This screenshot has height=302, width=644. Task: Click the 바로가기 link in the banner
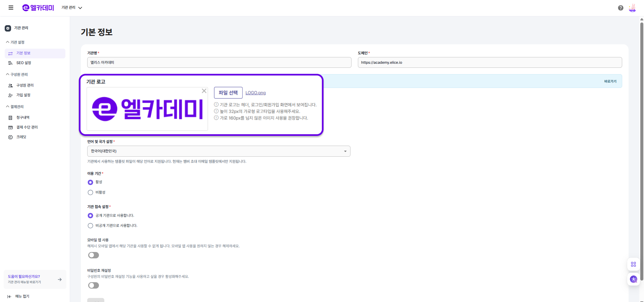point(610,82)
